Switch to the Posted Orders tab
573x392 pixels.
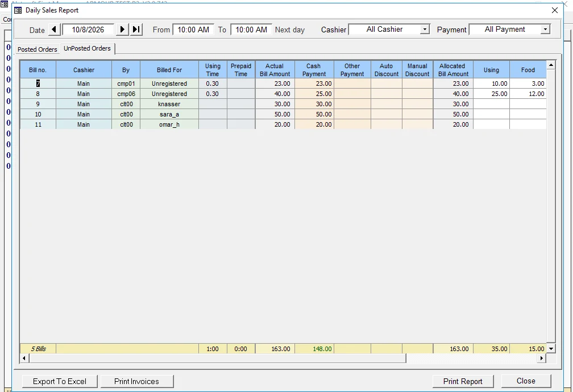pyautogui.click(x=38, y=49)
